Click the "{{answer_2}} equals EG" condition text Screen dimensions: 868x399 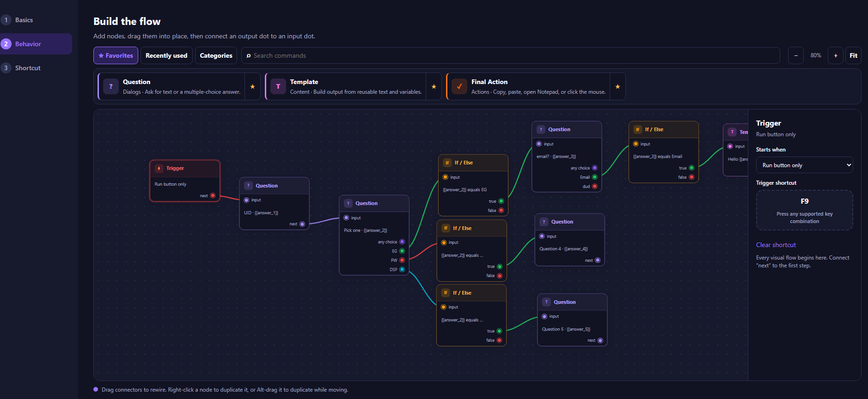point(465,190)
